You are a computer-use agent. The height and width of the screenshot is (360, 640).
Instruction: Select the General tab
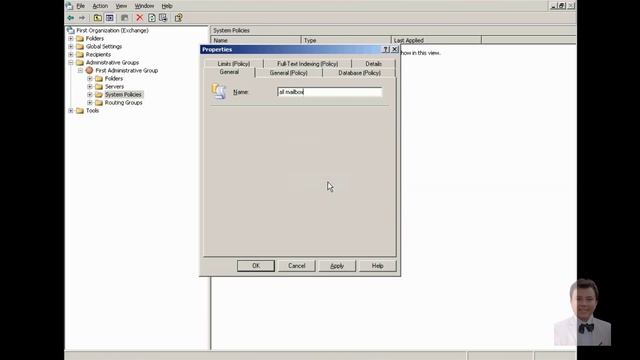(x=229, y=72)
